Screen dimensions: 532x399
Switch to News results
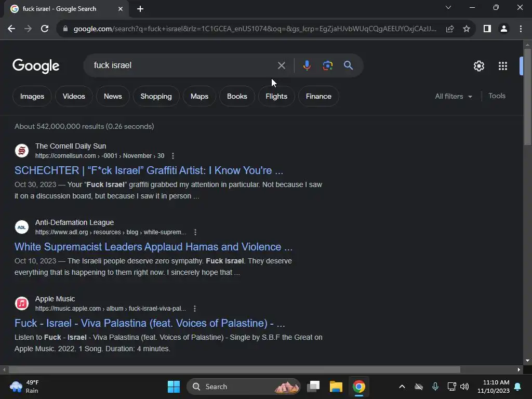pyautogui.click(x=113, y=96)
